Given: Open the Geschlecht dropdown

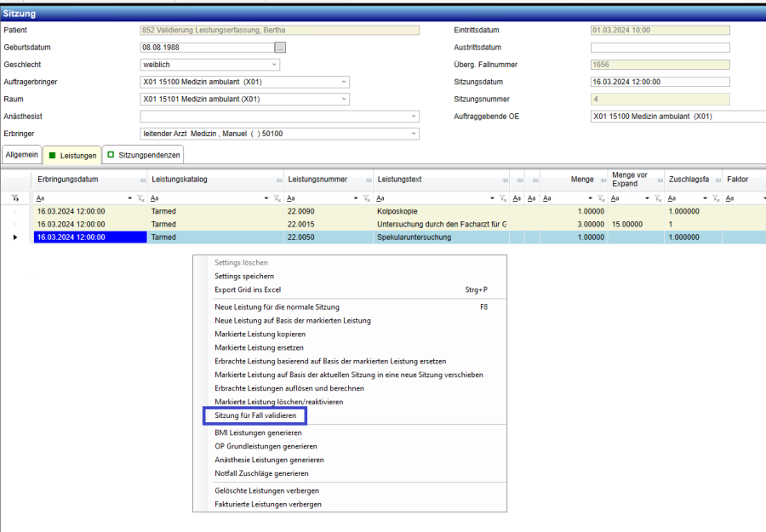Looking at the screenshot, I should click(x=274, y=65).
